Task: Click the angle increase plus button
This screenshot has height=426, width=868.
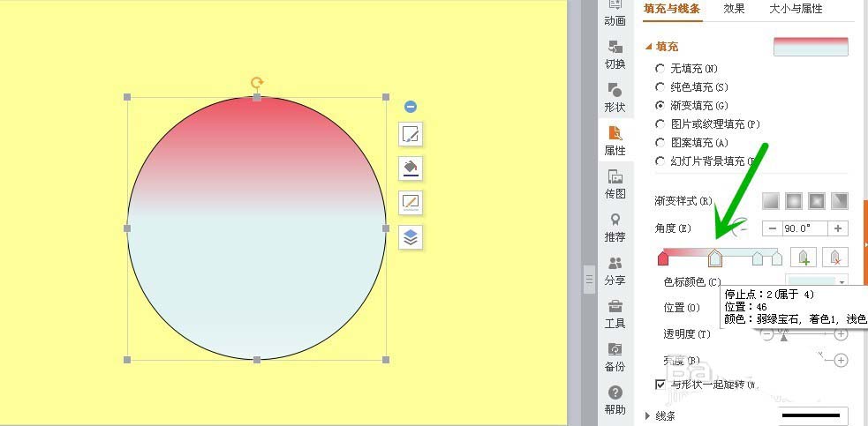Action: (x=837, y=228)
